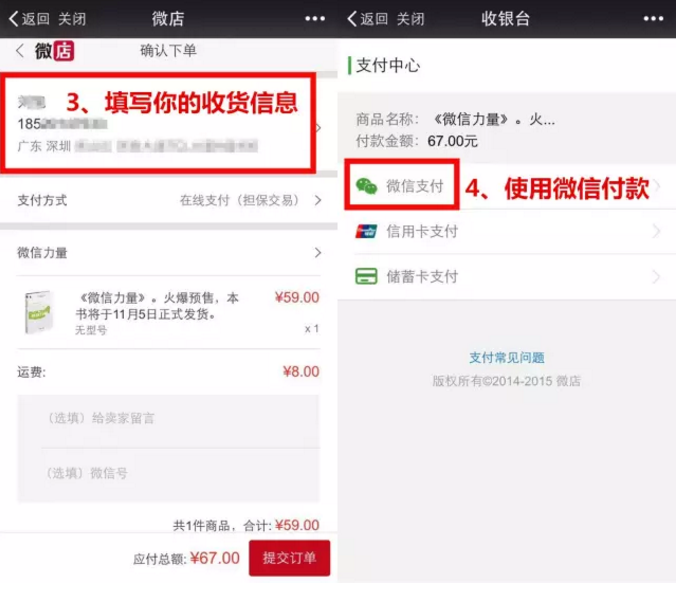
Task: Open the 微信力量 book thumbnail
Action: coord(39,312)
